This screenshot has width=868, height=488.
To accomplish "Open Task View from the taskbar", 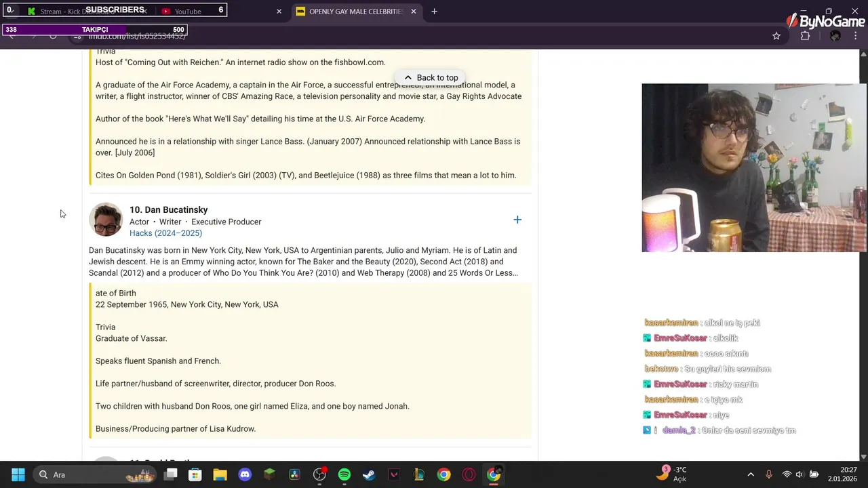I will click(171, 474).
